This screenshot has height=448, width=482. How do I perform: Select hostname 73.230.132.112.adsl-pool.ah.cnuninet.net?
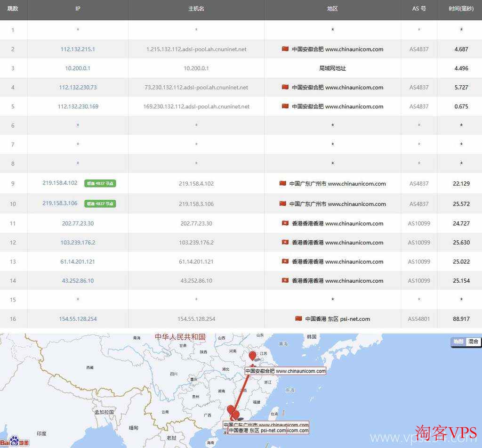pyautogui.click(x=196, y=87)
